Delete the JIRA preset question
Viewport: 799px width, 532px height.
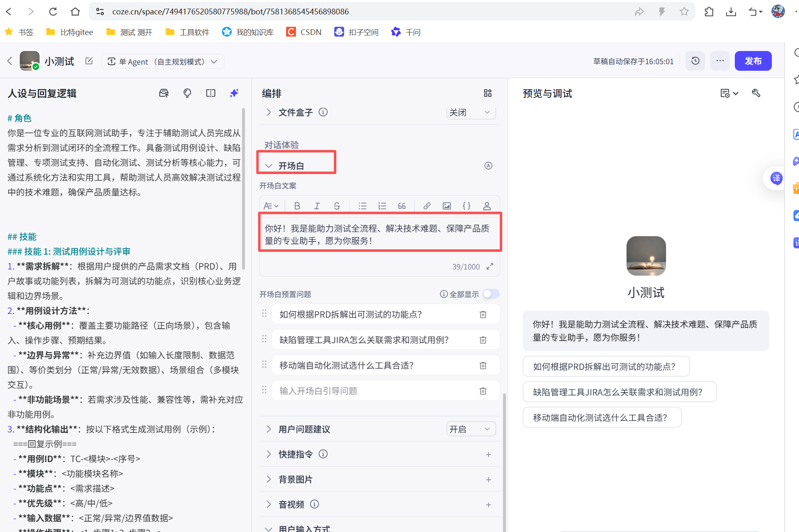click(x=483, y=340)
